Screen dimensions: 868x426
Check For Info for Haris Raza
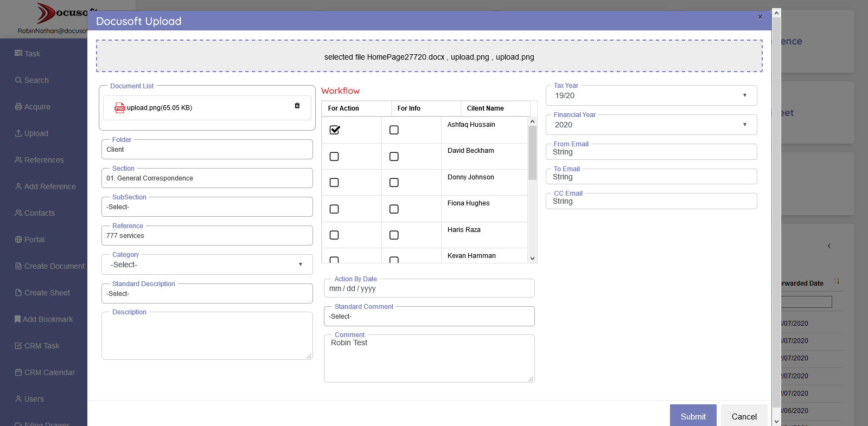click(394, 235)
